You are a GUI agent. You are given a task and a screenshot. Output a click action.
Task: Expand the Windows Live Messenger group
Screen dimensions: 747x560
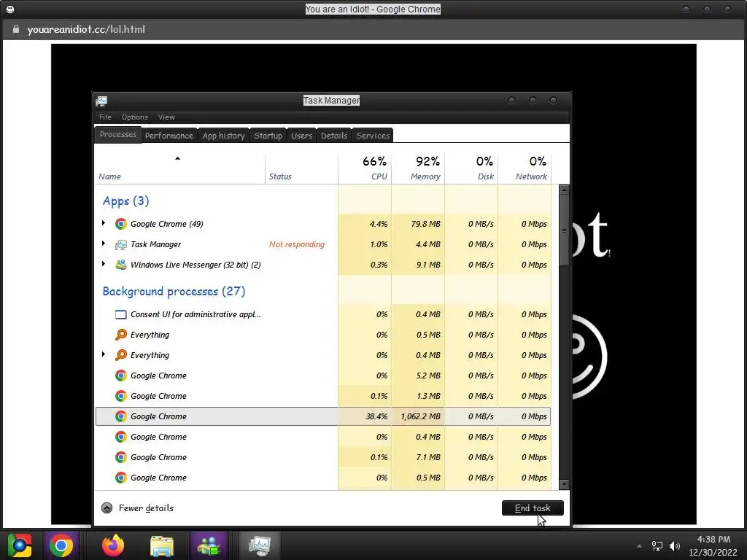(x=104, y=264)
